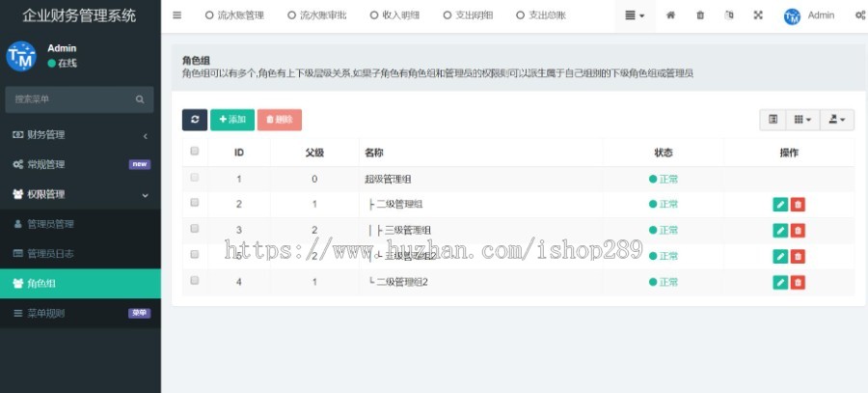
Task: Switch to the 流水账审批 tab
Action: (317, 15)
